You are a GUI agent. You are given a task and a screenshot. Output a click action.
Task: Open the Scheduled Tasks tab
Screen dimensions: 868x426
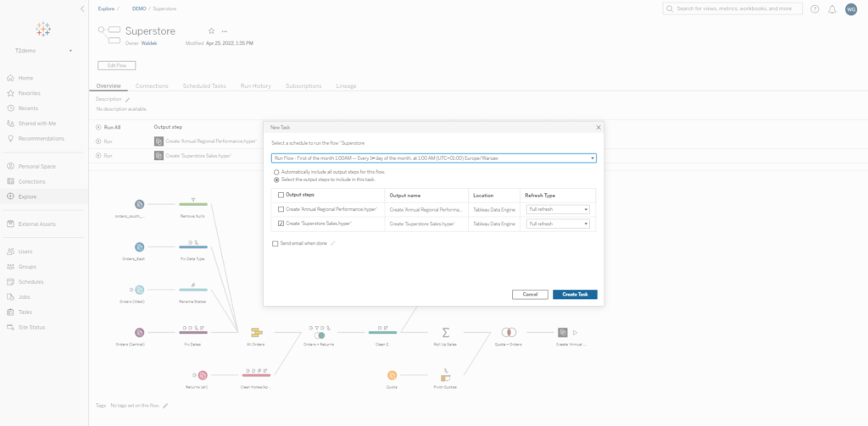point(203,86)
